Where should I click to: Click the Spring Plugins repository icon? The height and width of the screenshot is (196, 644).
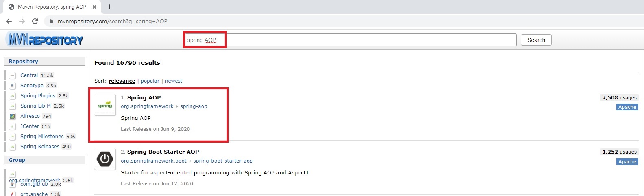coord(13,96)
